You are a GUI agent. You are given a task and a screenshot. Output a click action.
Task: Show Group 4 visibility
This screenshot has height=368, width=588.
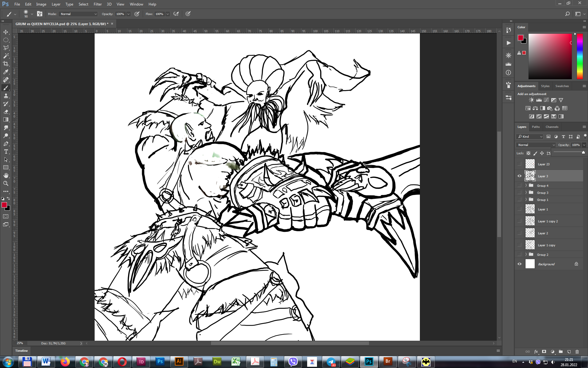point(519,186)
